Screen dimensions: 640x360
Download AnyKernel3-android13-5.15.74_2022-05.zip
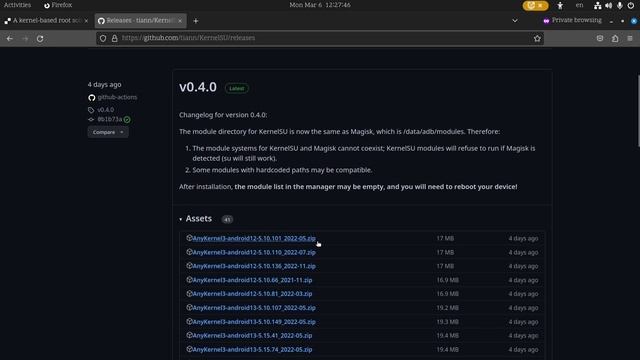click(252, 349)
